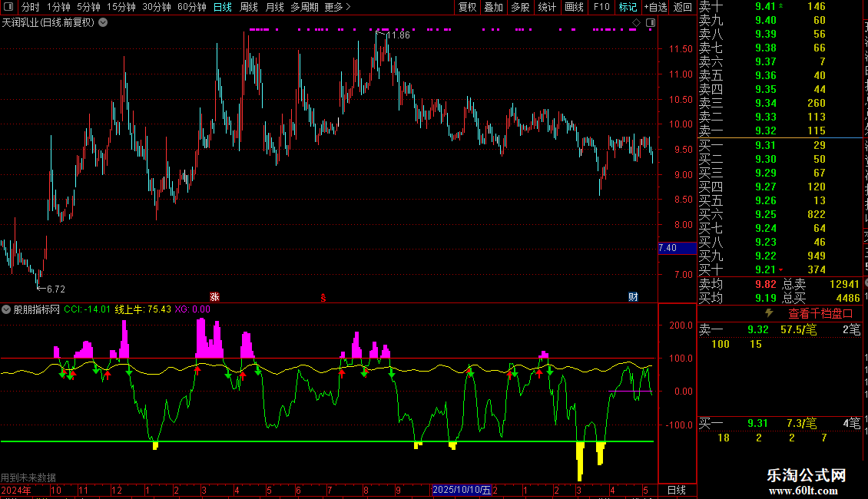Screen dimensions: 868x499
Task: Select the 买九 9.22 order row
Action: coord(780,256)
